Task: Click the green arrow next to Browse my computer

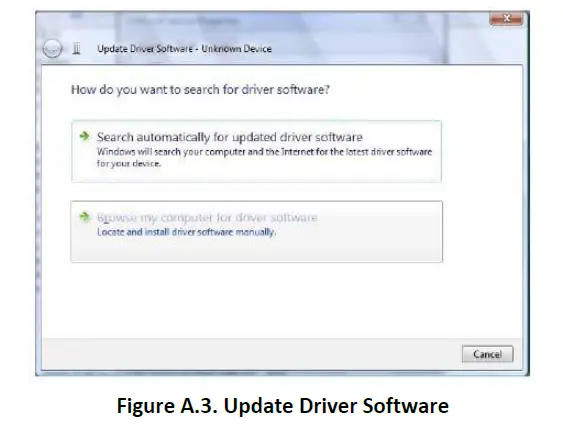Action: (84, 217)
